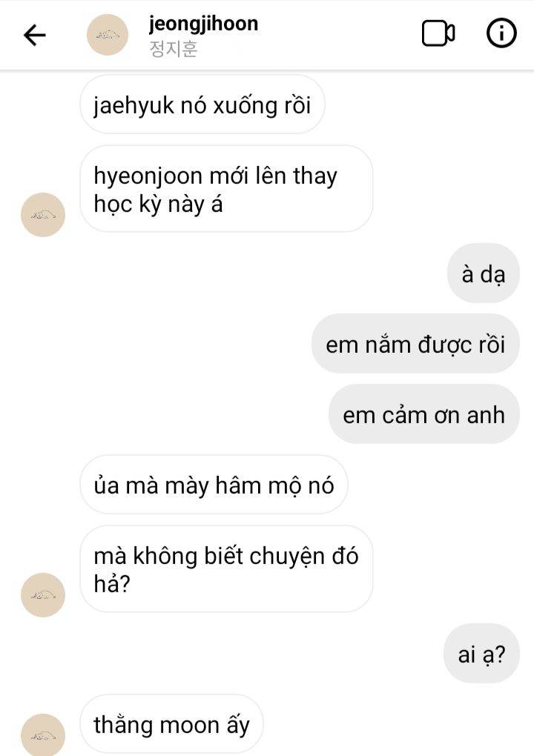Image resolution: width=534 pixels, height=756 pixels.
Task: Click the sent 'ai ạ?' message
Action: (481, 654)
